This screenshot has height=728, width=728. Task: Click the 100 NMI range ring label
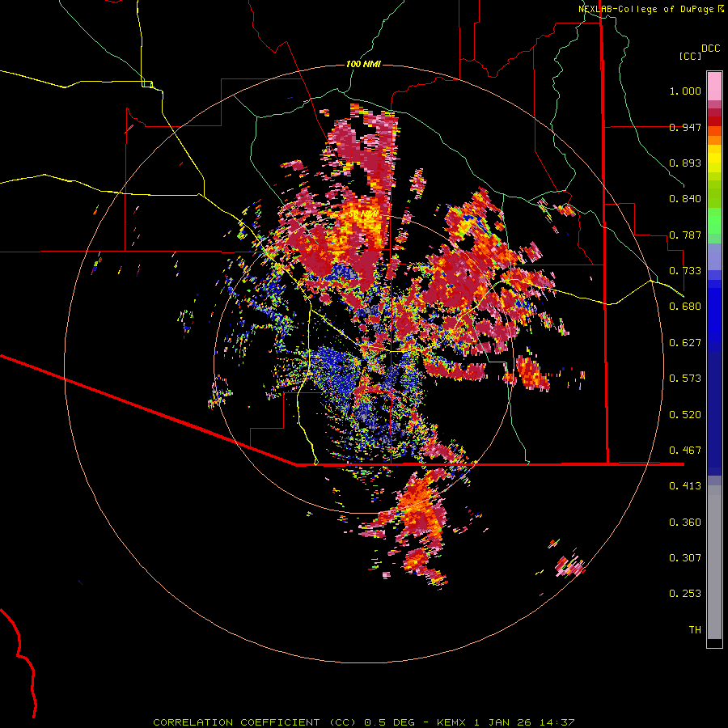(363, 64)
